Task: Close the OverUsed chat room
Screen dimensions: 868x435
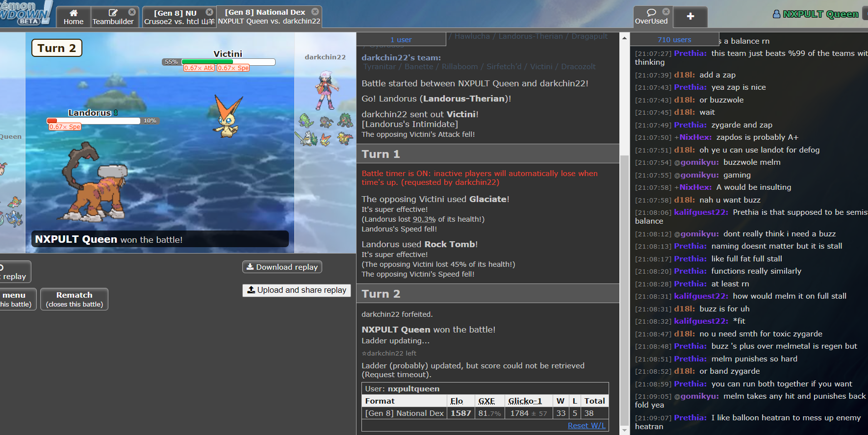Action: click(x=666, y=11)
